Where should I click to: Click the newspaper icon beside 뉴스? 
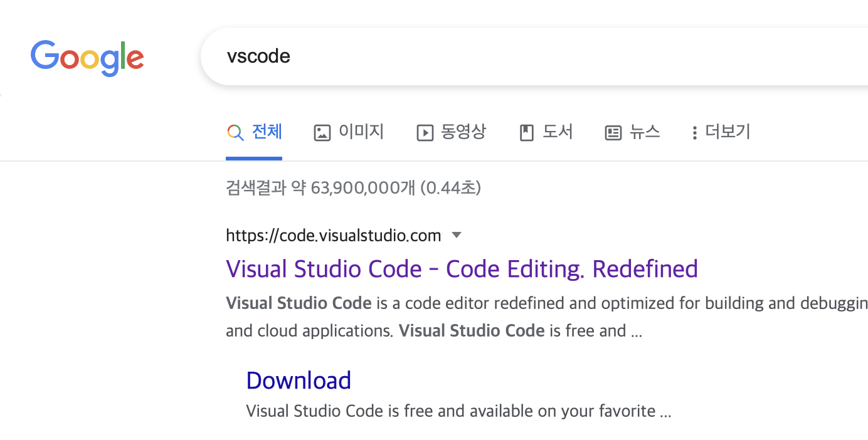(613, 133)
